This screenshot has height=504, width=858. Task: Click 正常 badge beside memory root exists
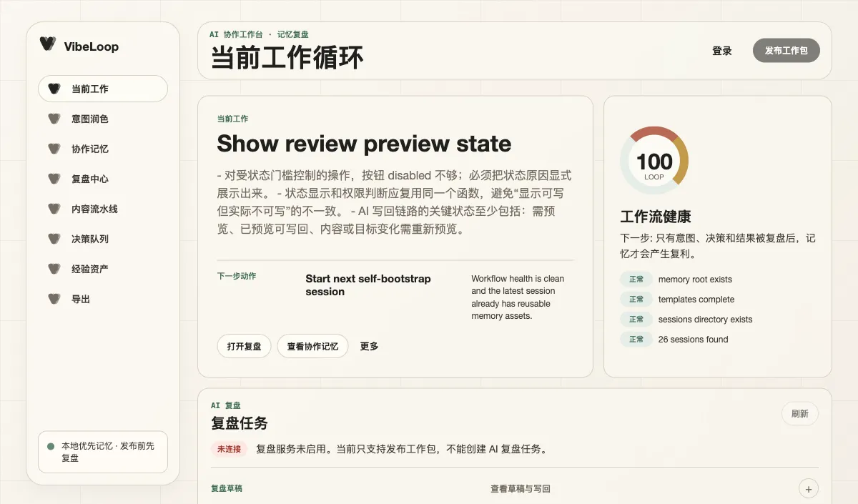pos(636,280)
